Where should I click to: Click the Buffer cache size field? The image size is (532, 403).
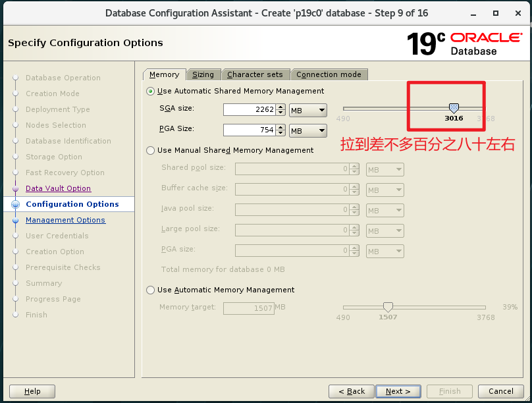(x=292, y=190)
